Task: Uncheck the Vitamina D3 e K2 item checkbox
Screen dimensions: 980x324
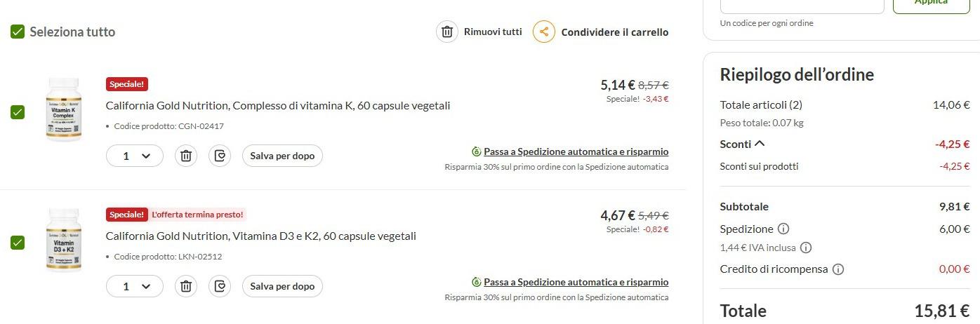Action: (18, 243)
